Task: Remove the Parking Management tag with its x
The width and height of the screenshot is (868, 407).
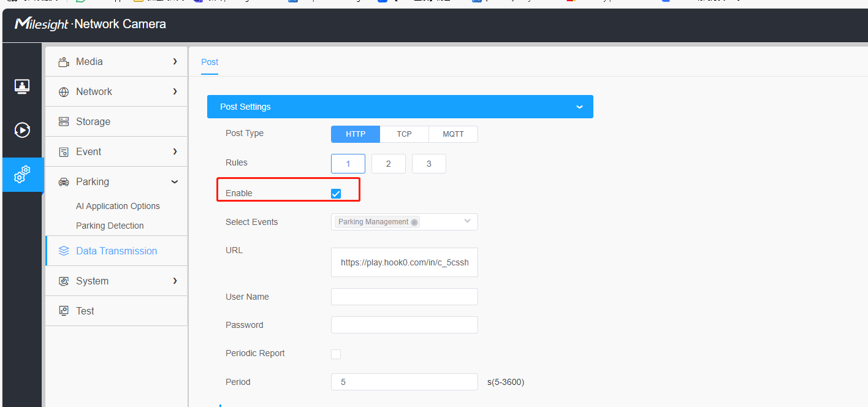Action: pos(414,223)
